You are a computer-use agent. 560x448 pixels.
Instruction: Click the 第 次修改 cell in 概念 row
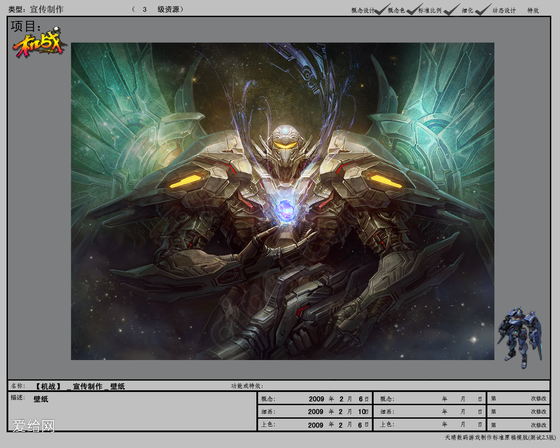coord(519,399)
